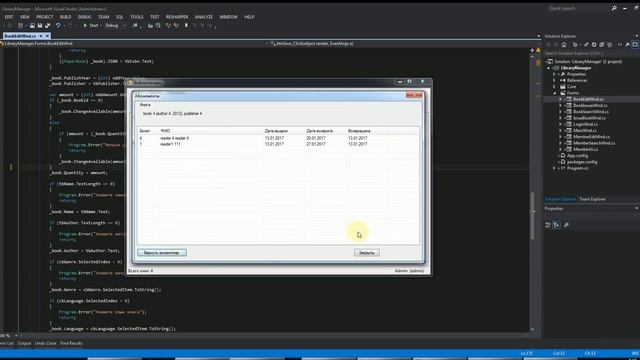
Task: Click the Solution Explorer Home icon
Action: (x=564, y=44)
